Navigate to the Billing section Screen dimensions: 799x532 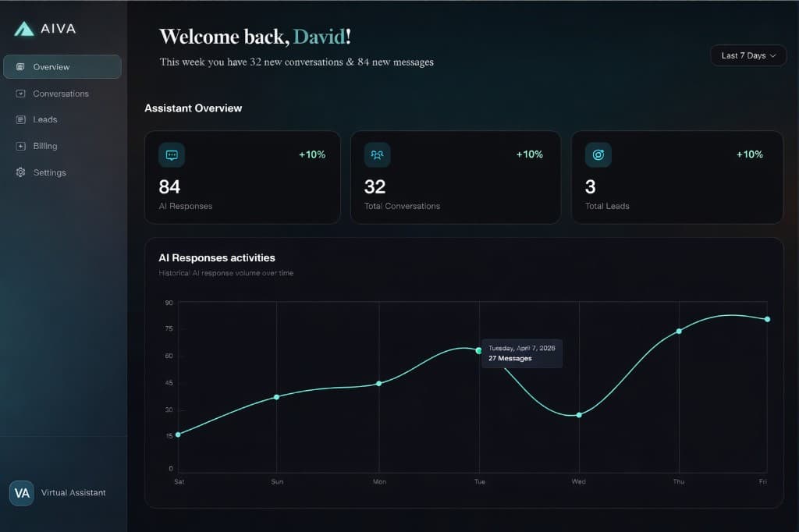pos(46,145)
